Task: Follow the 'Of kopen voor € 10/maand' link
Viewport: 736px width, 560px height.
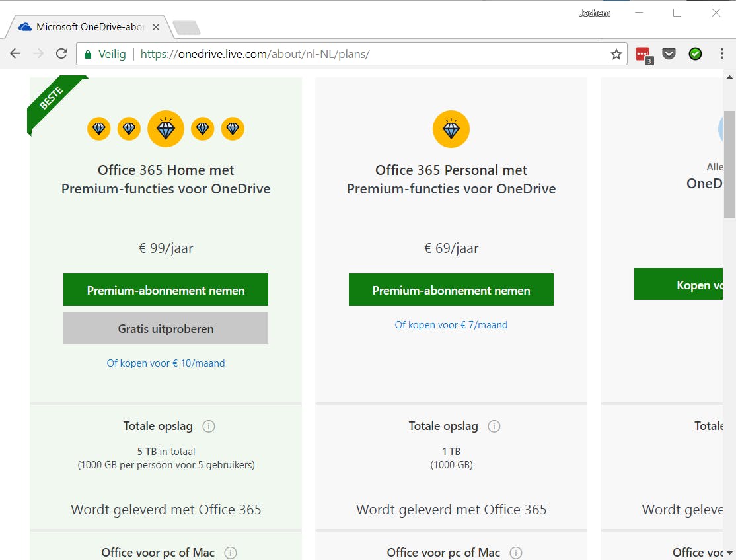Action: click(166, 363)
